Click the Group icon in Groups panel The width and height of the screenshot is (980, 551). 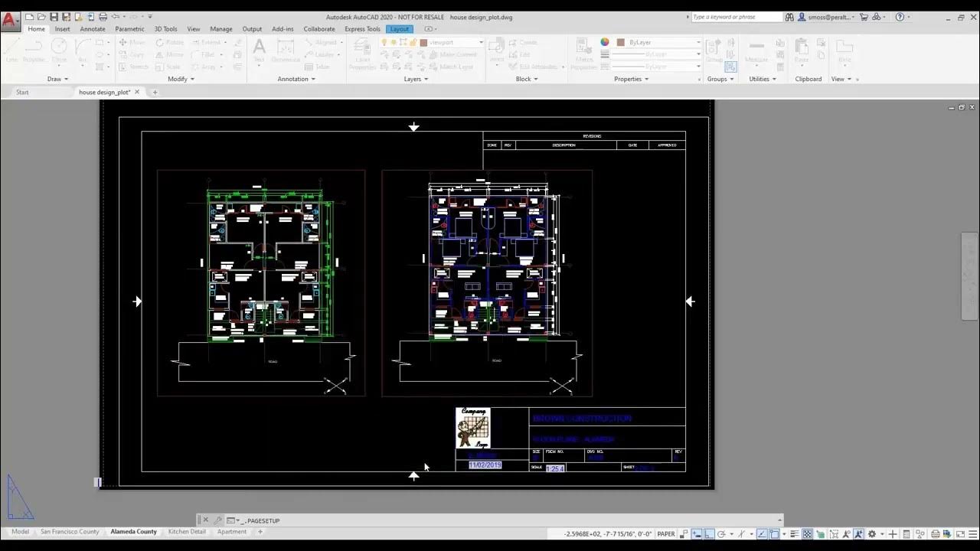(x=714, y=51)
